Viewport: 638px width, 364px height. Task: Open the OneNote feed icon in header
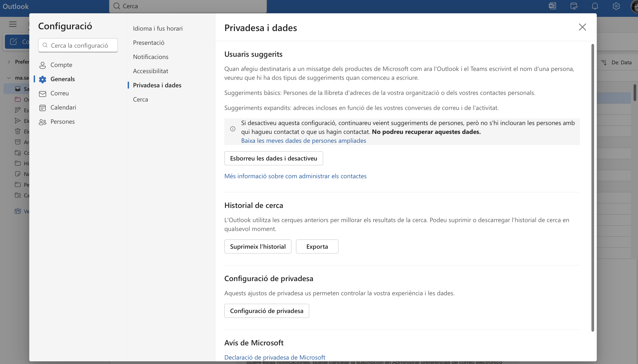coord(552,6)
